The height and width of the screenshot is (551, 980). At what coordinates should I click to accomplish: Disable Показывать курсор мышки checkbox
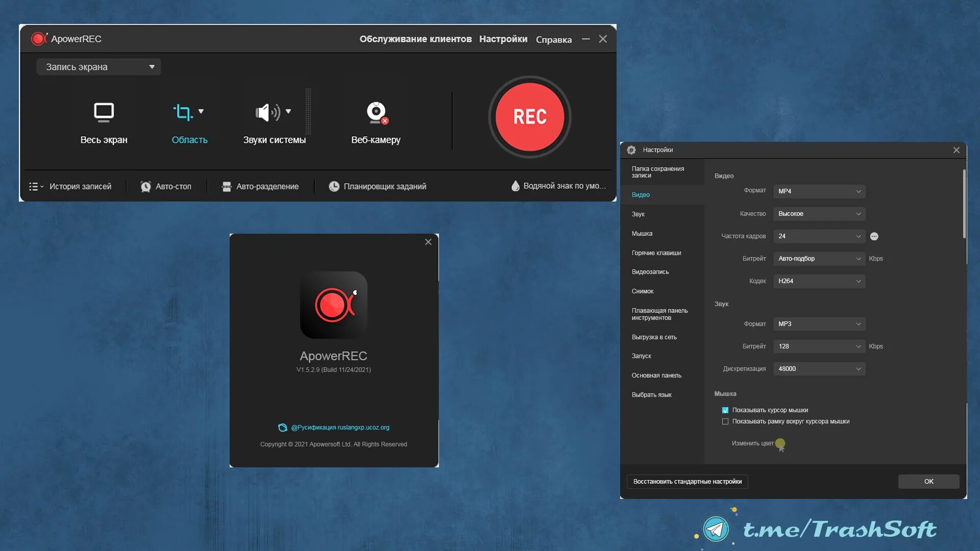[x=725, y=410]
